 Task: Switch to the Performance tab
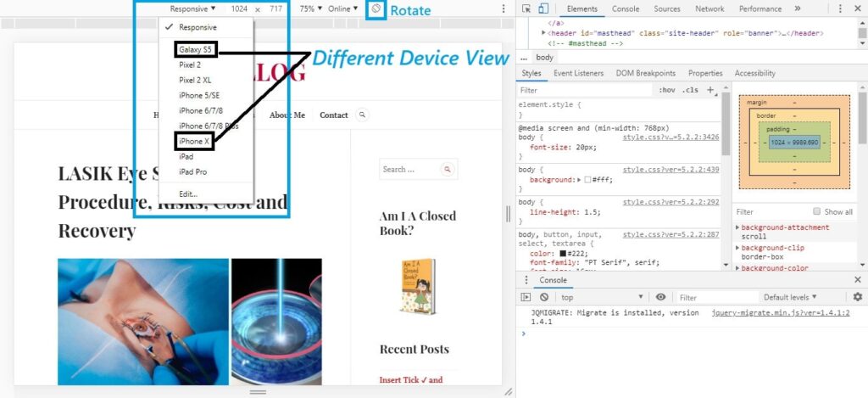pyautogui.click(x=760, y=8)
